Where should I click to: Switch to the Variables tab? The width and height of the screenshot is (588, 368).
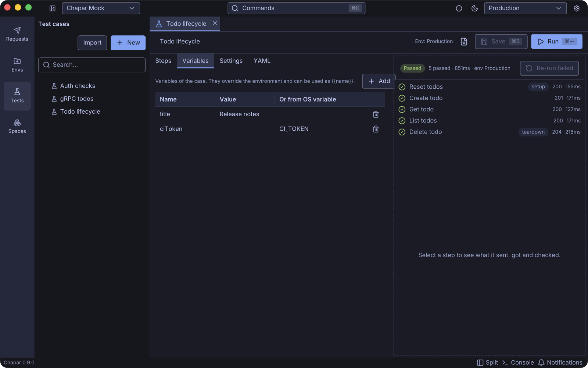196,61
